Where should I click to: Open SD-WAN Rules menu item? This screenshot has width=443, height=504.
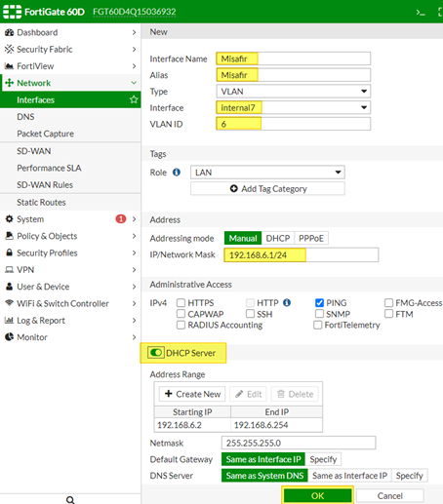point(70,185)
